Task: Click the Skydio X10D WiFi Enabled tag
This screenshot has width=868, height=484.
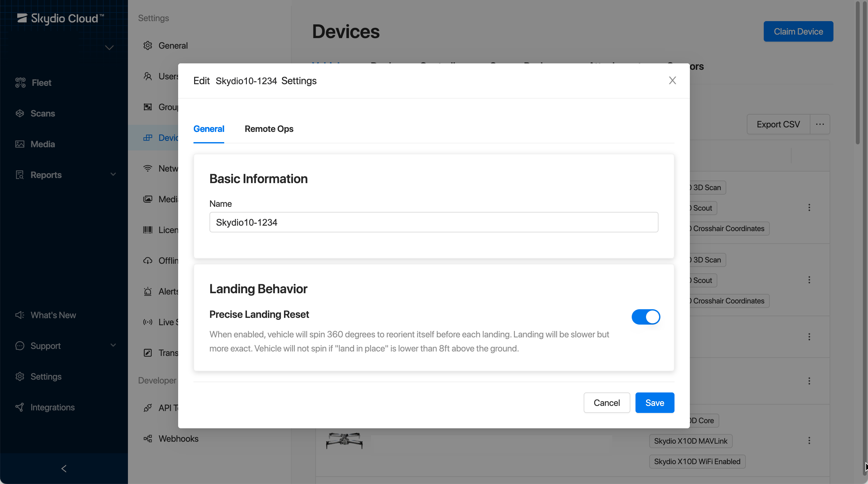Action: point(697,461)
